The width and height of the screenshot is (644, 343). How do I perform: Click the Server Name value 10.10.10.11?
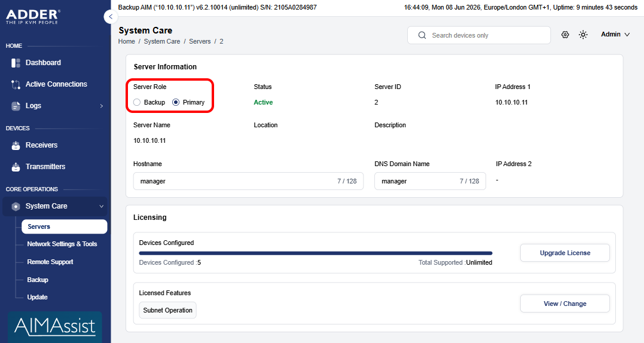coord(149,140)
